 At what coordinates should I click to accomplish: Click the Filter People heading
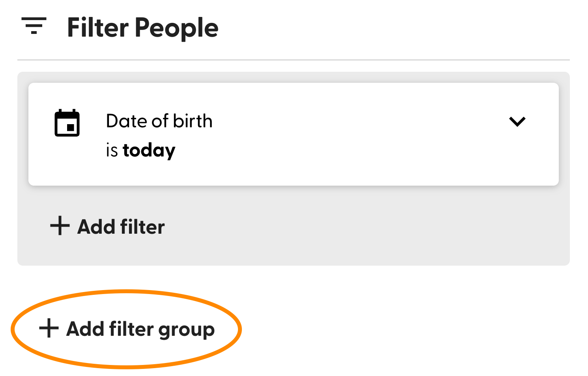(143, 27)
